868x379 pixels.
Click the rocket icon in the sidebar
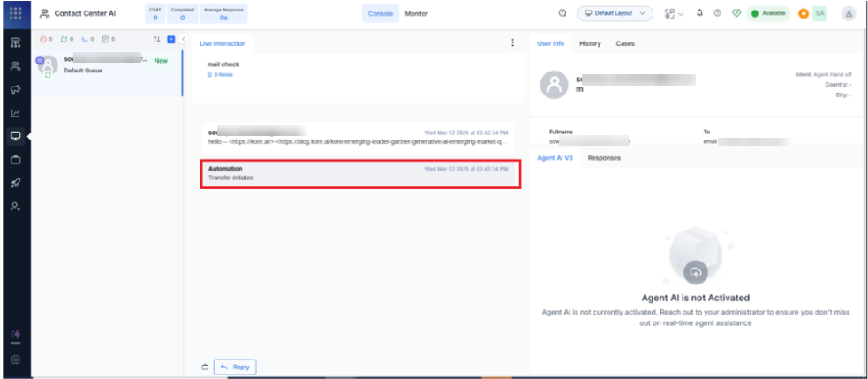pyautogui.click(x=15, y=183)
